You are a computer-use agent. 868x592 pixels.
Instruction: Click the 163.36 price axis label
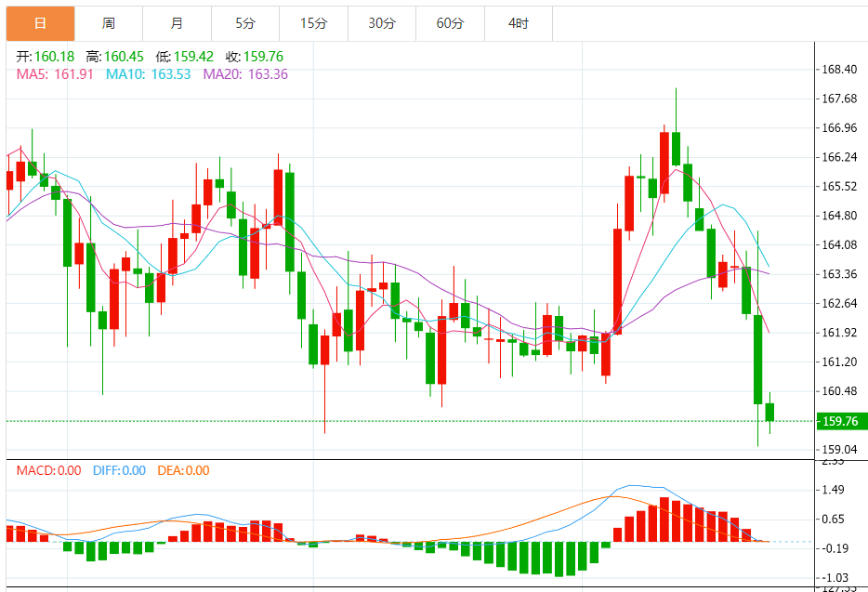[x=839, y=274]
